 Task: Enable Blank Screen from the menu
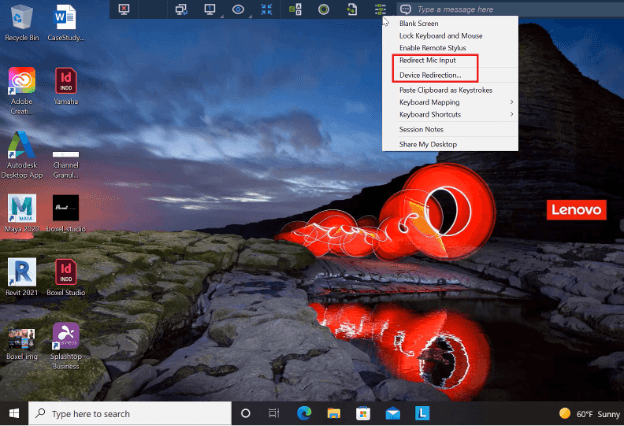pos(421,23)
